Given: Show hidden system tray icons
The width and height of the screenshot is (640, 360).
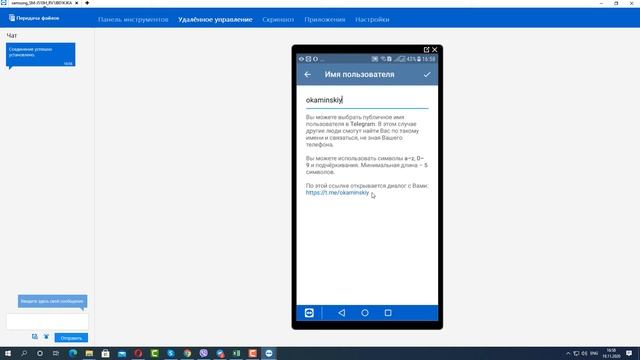Looking at the screenshot, I should 568,353.
